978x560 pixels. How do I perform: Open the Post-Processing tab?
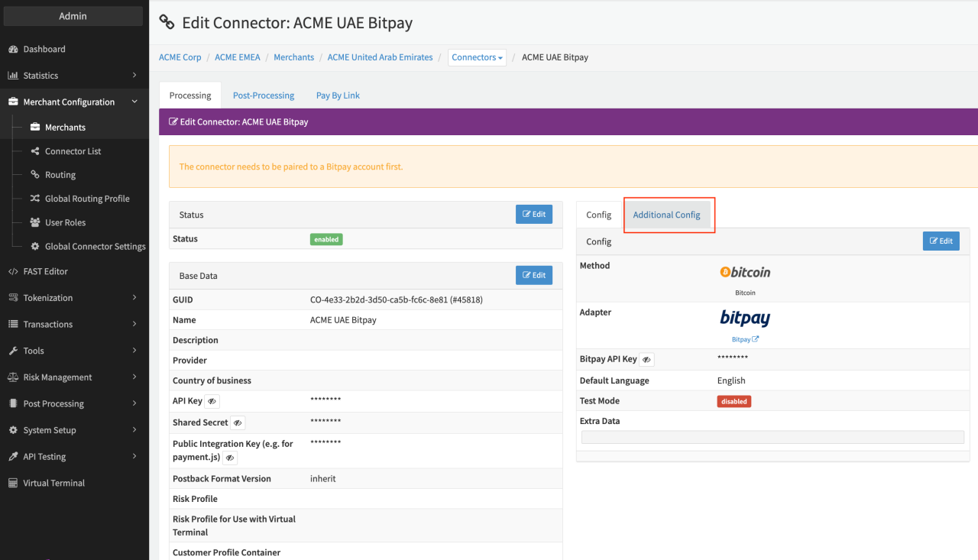[x=264, y=95]
